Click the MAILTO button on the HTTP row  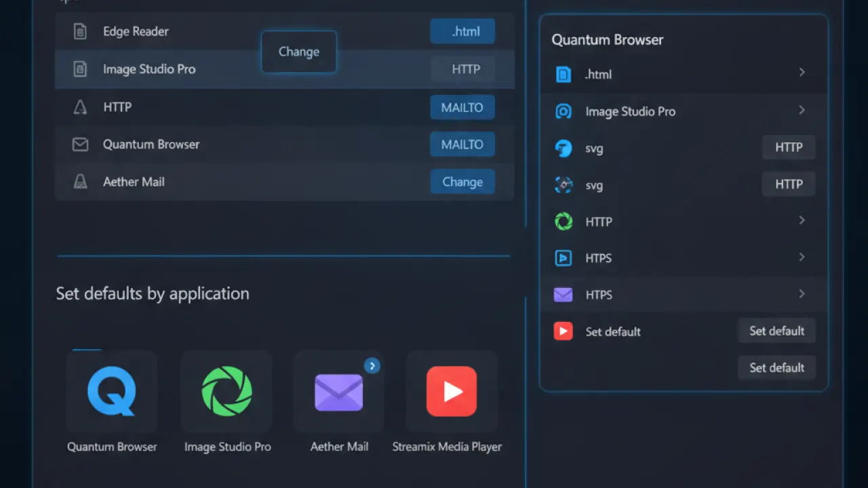(462, 107)
